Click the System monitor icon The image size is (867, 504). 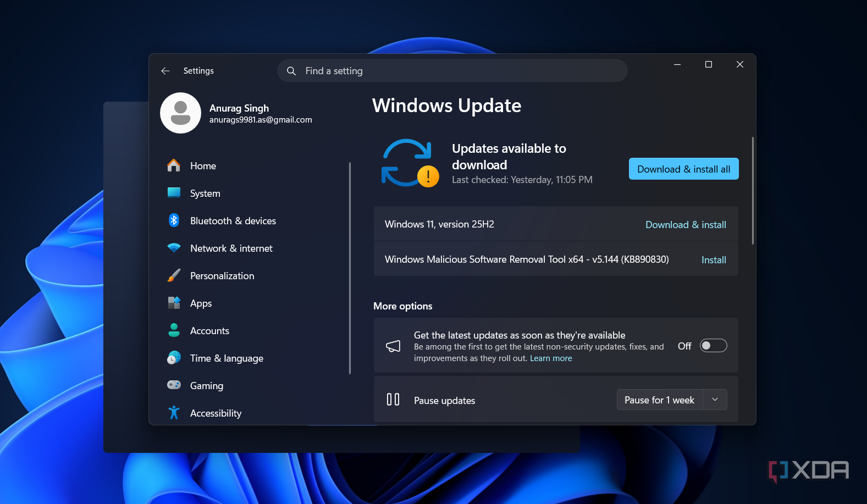click(x=174, y=193)
